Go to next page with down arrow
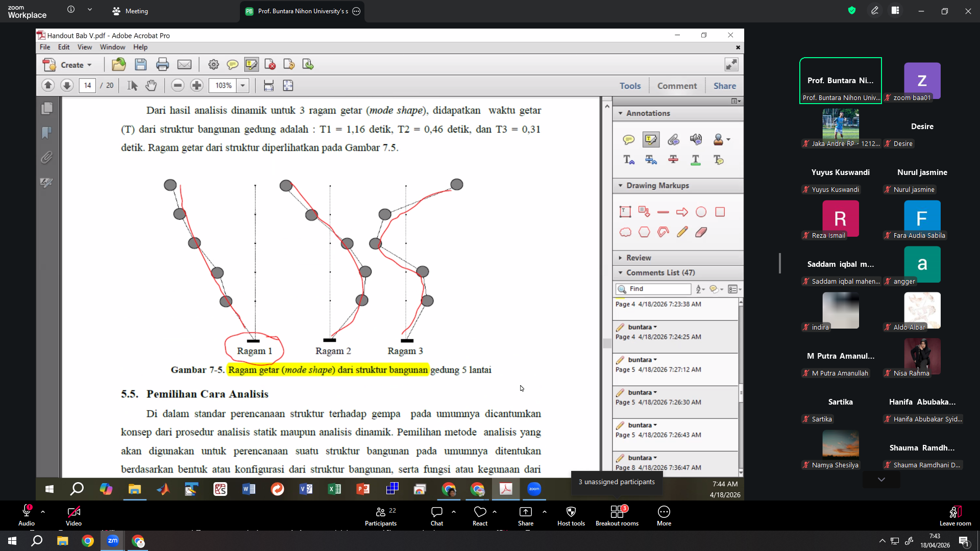 tap(67, 85)
